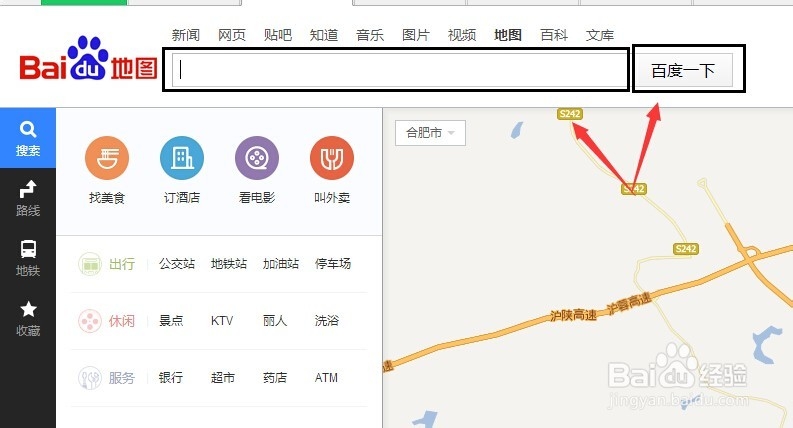This screenshot has width=793, height=428.
Task: Click the 服务 category label
Action: (x=122, y=378)
